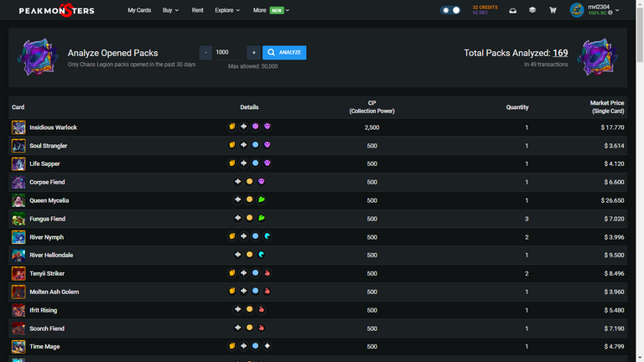Open the Rent page
Viewport: 644px width, 362px height.
(197, 10)
